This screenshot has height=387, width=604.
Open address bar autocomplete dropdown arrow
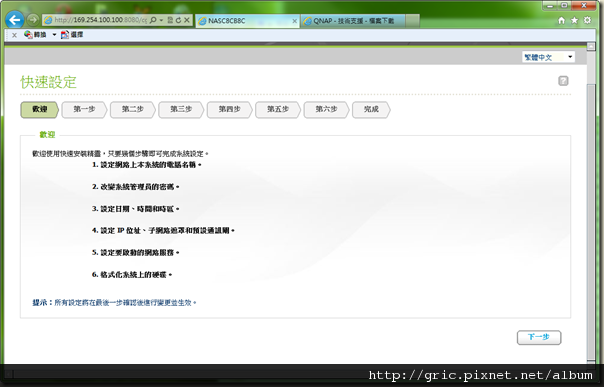tap(161, 20)
